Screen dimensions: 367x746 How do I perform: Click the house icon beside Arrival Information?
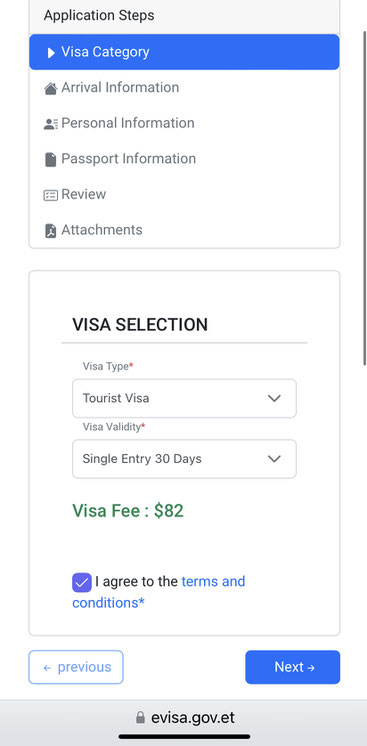(x=50, y=88)
